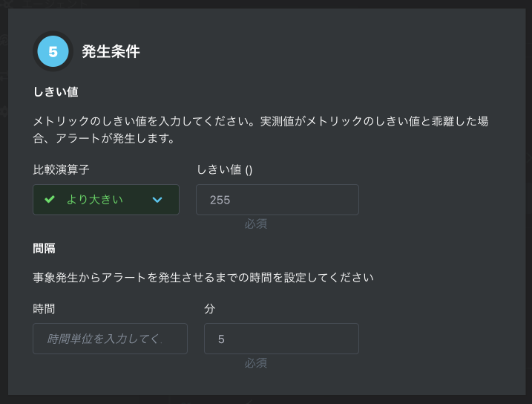This screenshot has width=532, height=404.
Task: Open the 比較演算子 combo box
Action: pyautogui.click(x=106, y=200)
